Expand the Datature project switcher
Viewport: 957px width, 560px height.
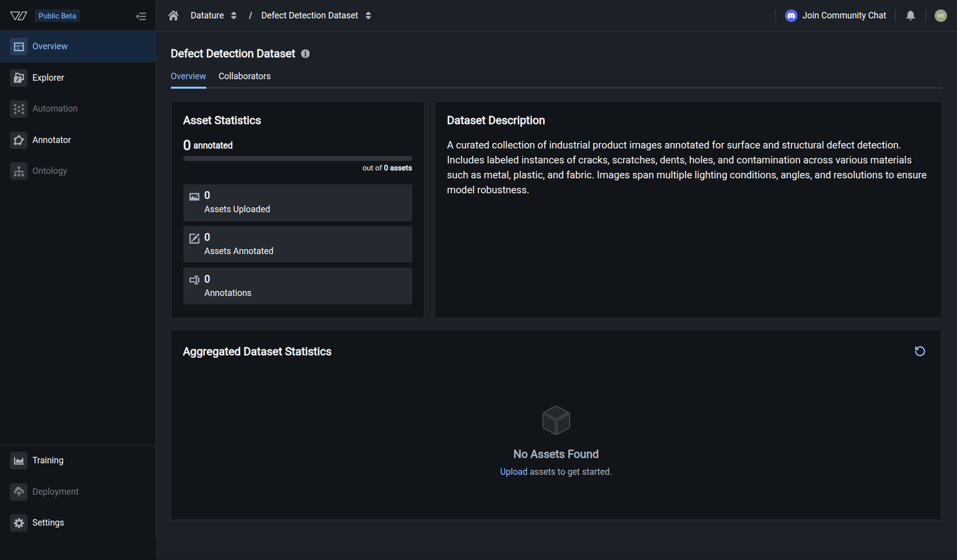pyautogui.click(x=234, y=15)
